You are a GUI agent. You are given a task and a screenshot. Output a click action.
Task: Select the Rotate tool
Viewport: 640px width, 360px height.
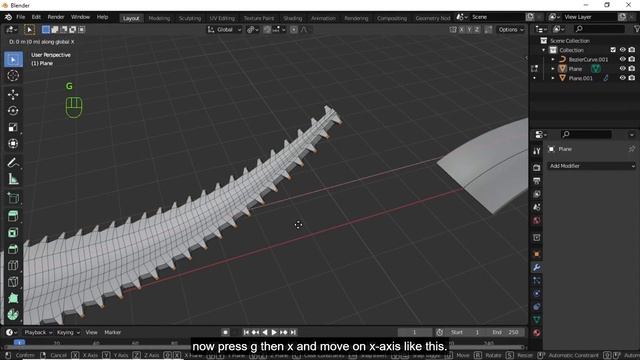pos(13,111)
